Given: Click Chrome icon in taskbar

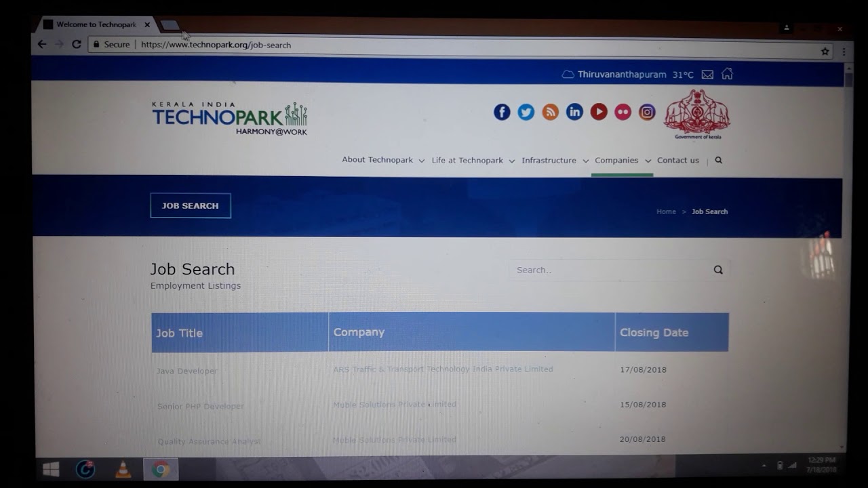Looking at the screenshot, I should click(161, 469).
